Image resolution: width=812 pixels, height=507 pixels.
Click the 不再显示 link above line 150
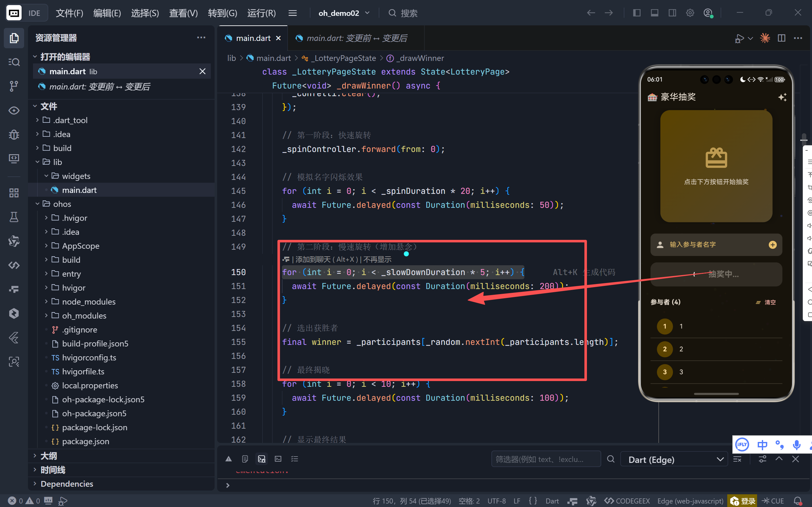(377, 260)
